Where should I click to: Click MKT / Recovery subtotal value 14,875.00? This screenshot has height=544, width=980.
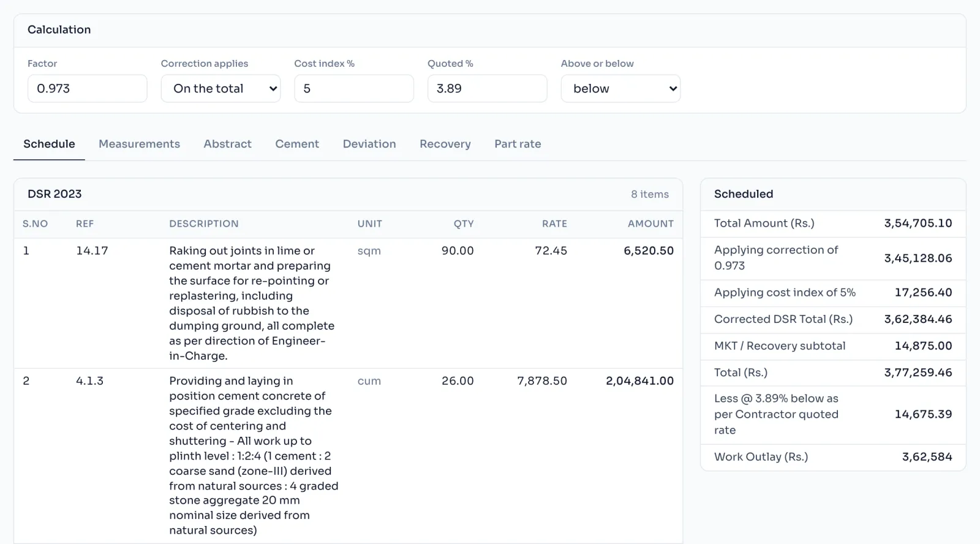[923, 346]
